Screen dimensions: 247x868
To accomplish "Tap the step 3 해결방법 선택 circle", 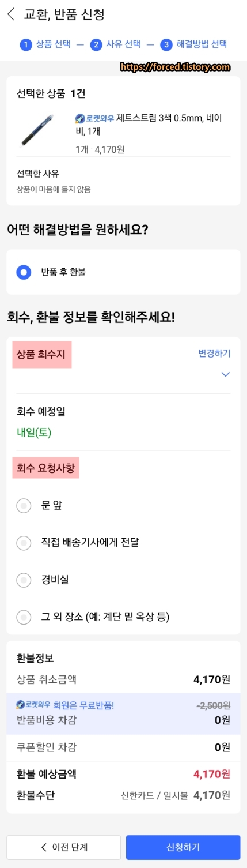I will (x=166, y=44).
